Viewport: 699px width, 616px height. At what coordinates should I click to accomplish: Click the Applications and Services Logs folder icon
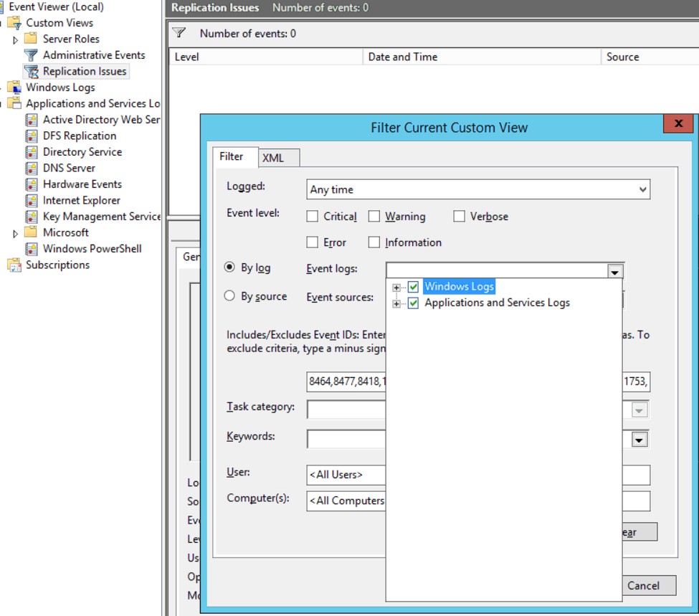pos(15,103)
